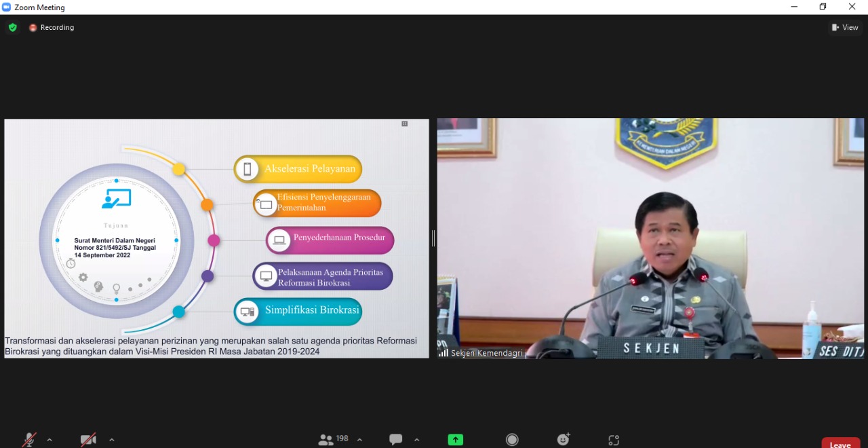
Task: Turn on the camera video
Action: (x=88, y=439)
